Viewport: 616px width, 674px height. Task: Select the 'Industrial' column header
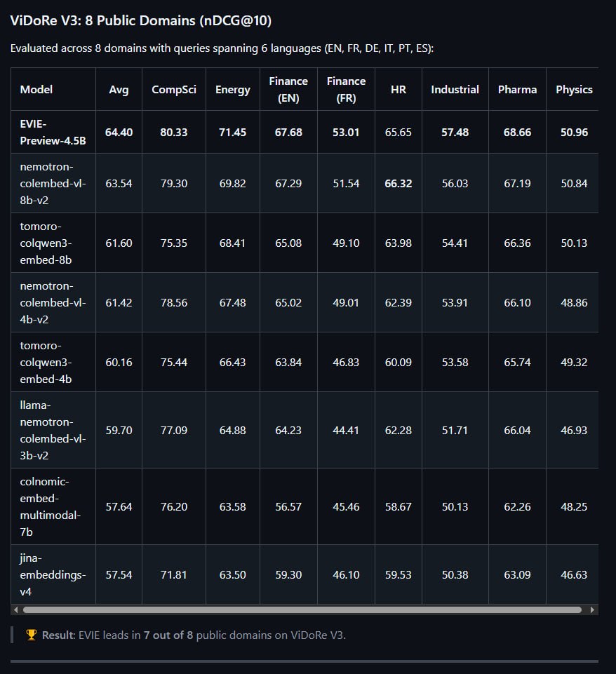(455, 89)
